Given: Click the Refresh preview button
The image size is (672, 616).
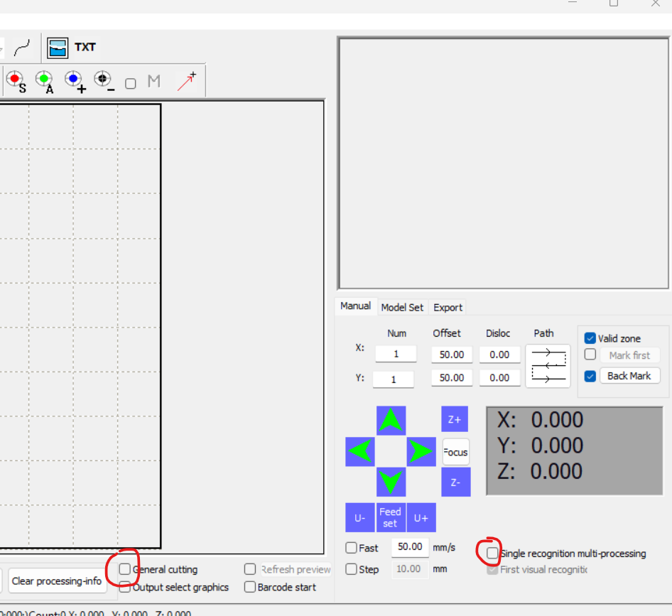Looking at the screenshot, I should click(x=296, y=569).
